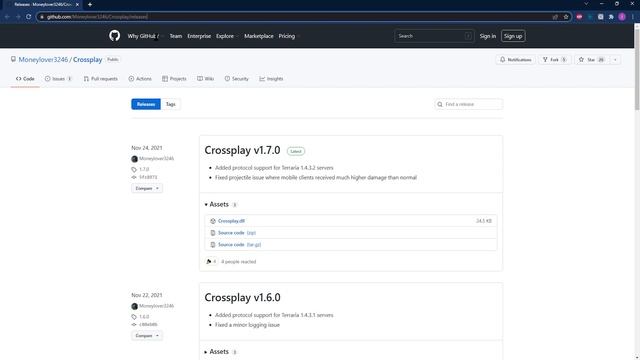Click the repository icon beside Moneylover3246
640x360 pixels.
click(x=13, y=60)
